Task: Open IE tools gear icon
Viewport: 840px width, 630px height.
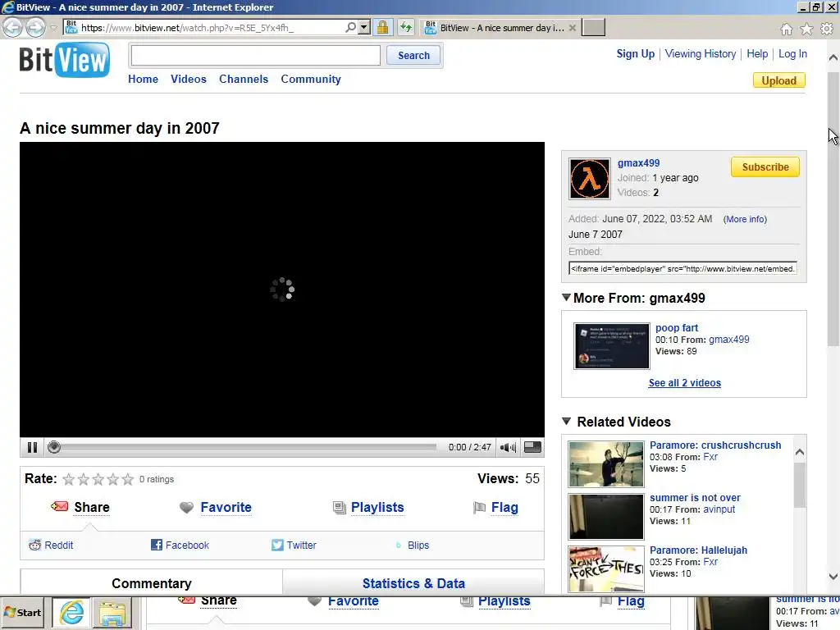Action: 827,29
